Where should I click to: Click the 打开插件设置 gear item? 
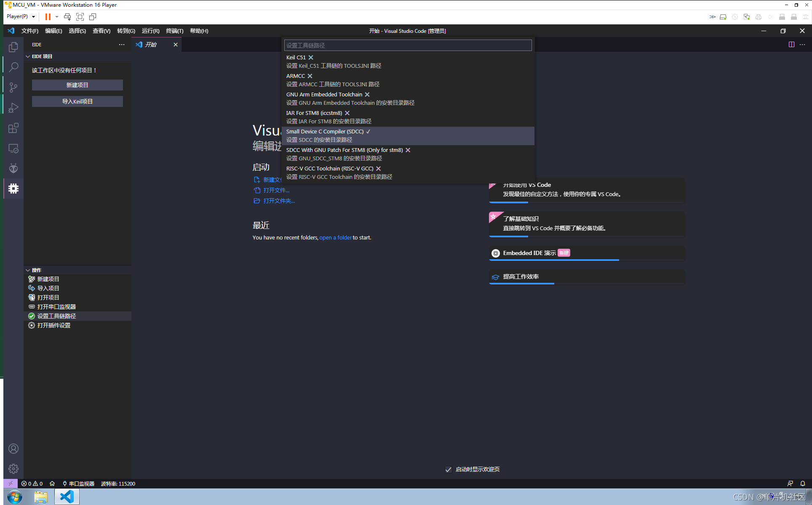click(53, 325)
